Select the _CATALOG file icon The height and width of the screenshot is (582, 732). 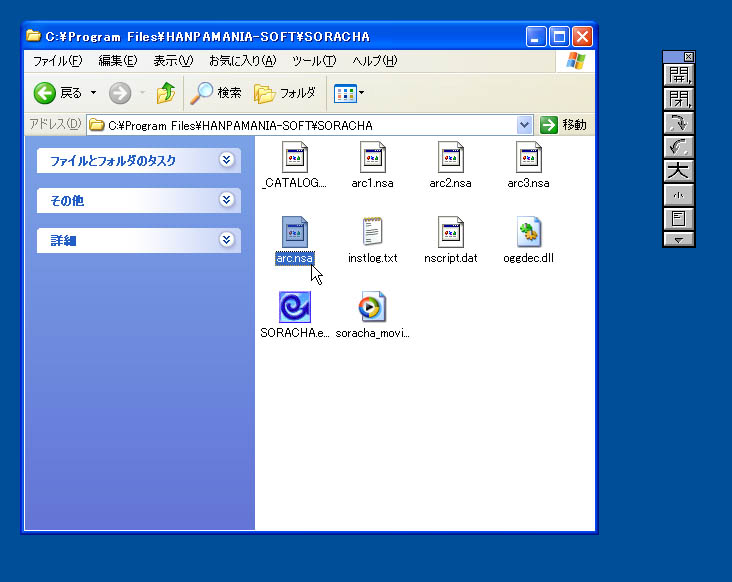295,157
